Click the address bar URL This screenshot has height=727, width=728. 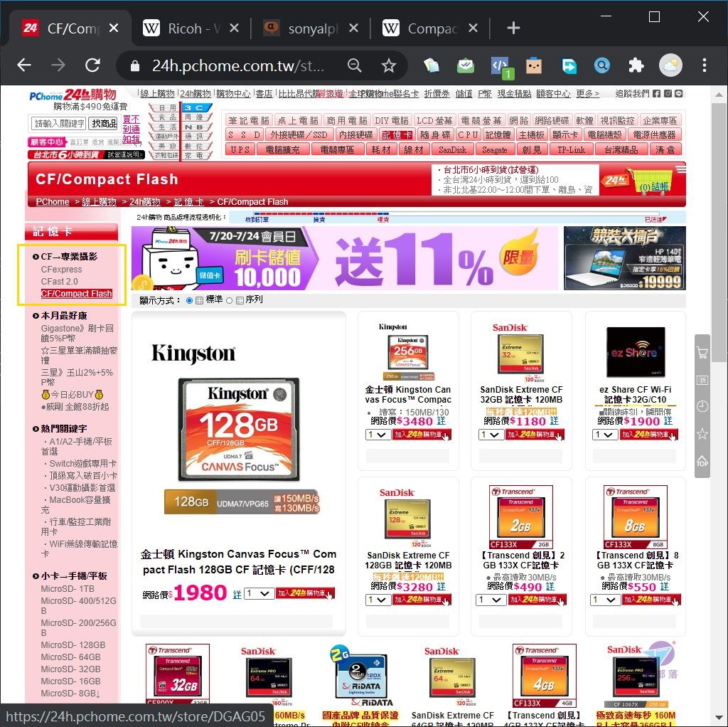coord(237,65)
